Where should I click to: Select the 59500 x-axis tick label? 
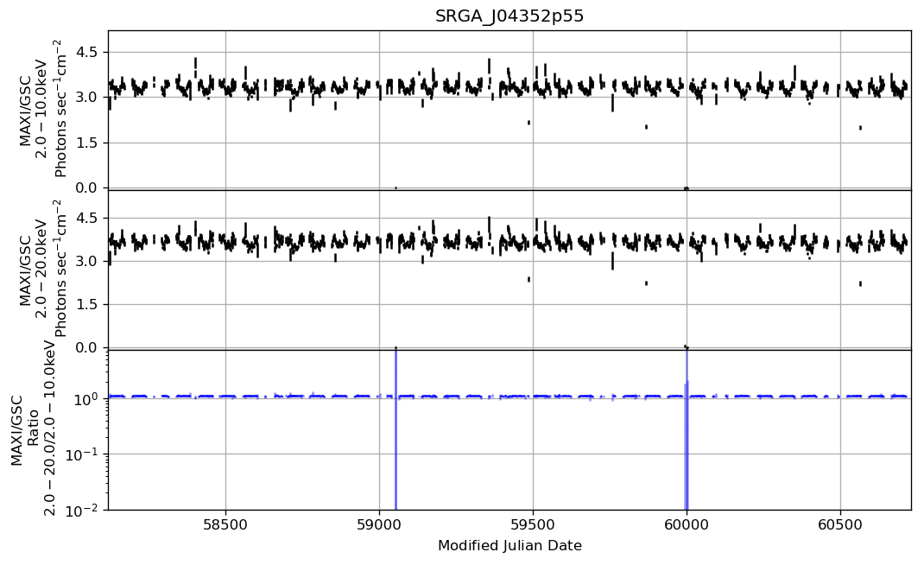click(x=533, y=524)
